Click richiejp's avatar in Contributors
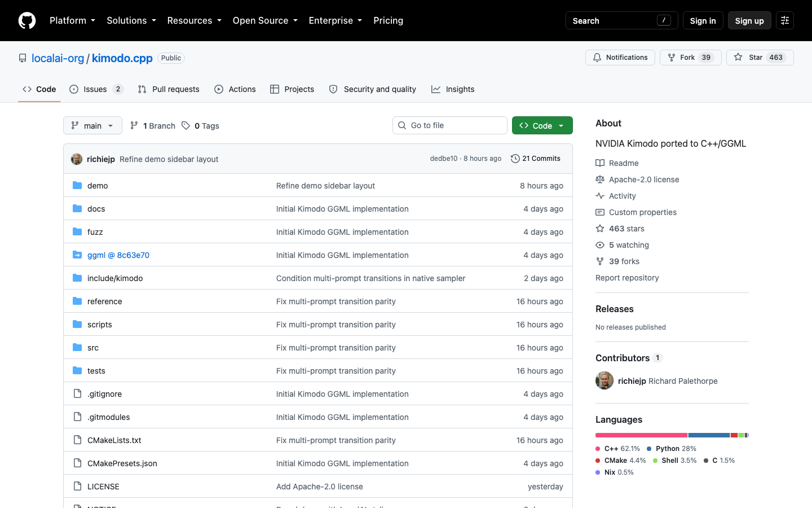This screenshot has height=508, width=812. [604, 380]
